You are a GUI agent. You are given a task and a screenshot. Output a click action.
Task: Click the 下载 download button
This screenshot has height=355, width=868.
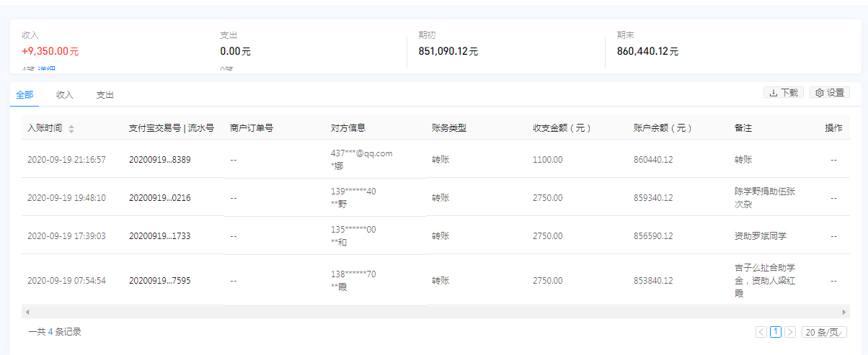point(784,93)
